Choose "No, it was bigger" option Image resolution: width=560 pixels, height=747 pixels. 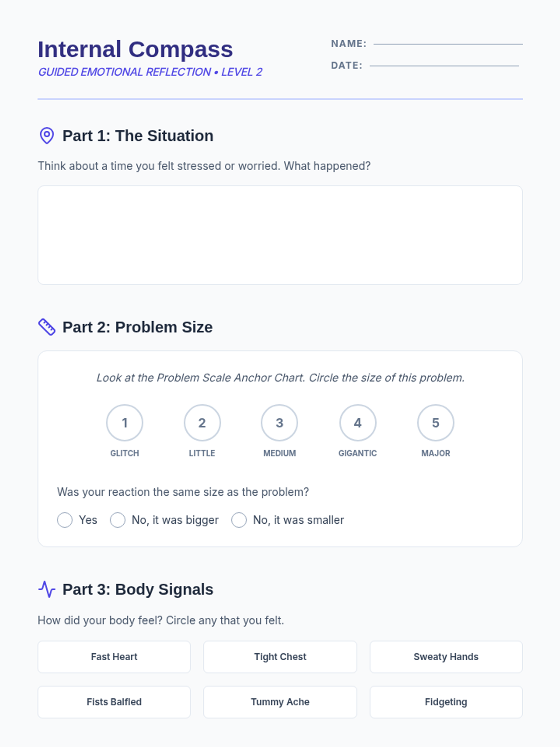(118, 520)
